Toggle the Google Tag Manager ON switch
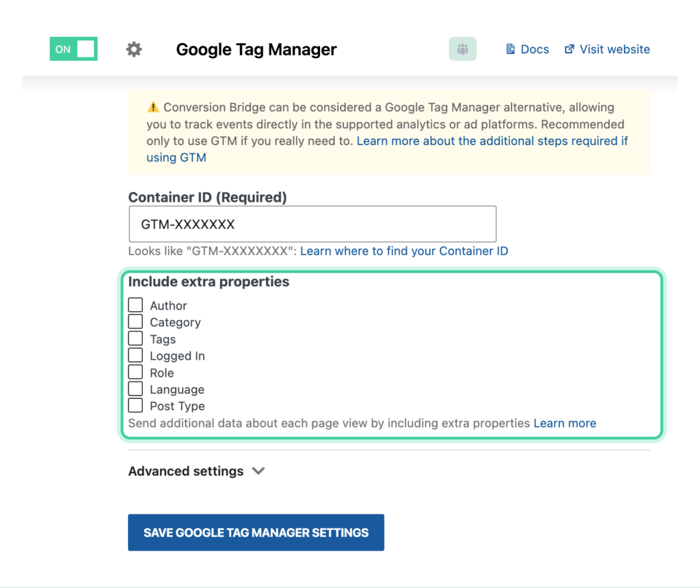 (x=74, y=49)
